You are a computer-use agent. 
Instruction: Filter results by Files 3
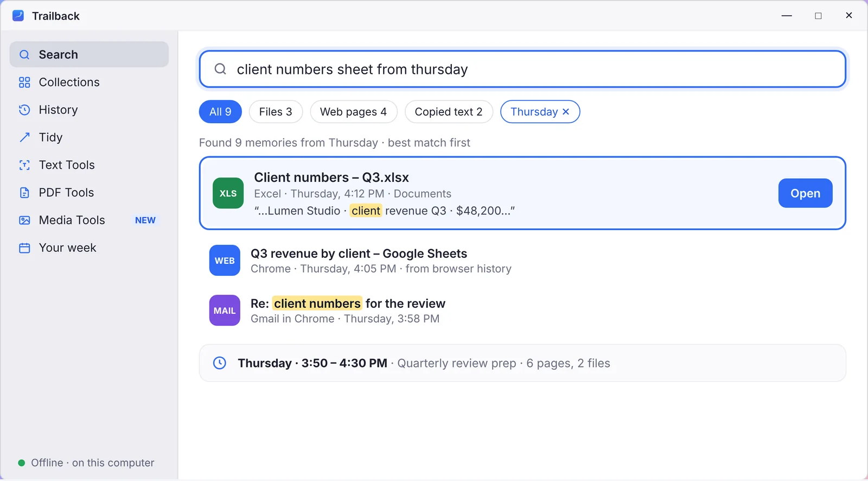tap(276, 112)
